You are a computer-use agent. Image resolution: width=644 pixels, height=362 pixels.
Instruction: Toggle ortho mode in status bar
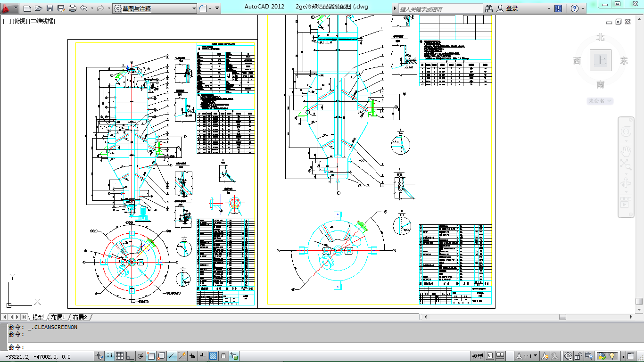point(130,356)
